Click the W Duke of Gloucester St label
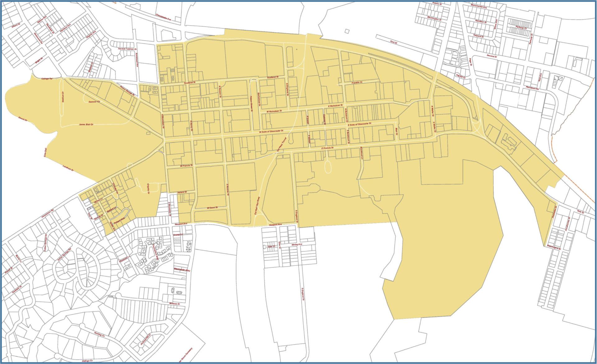The image size is (597, 364). (271, 132)
